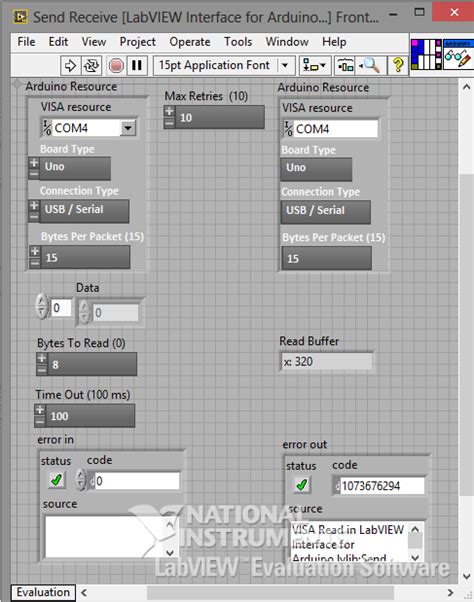Click horizontal scrollbar left arrow
Image resolution: width=474 pixels, height=602 pixels.
84,593
